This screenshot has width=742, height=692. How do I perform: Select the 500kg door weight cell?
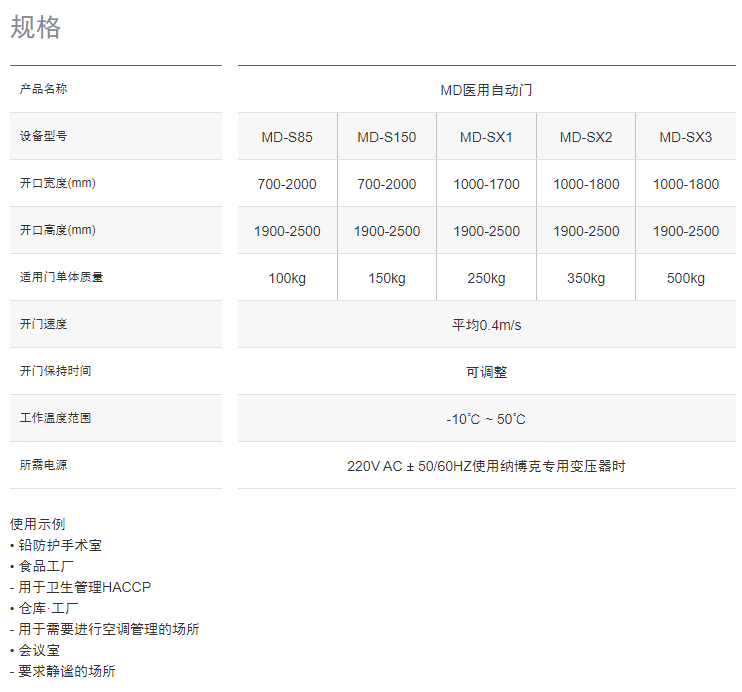(x=685, y=278)
